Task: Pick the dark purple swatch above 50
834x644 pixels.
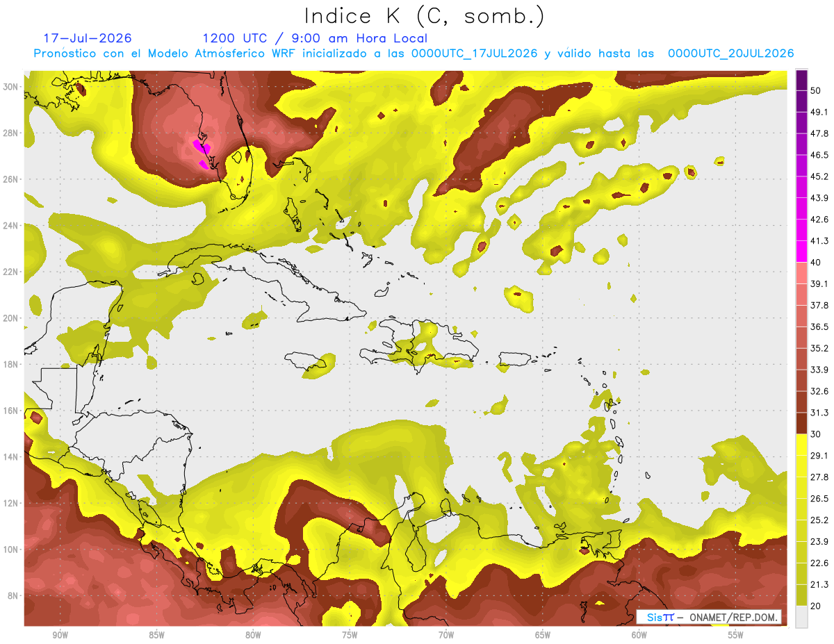Action: click(802, 81)
